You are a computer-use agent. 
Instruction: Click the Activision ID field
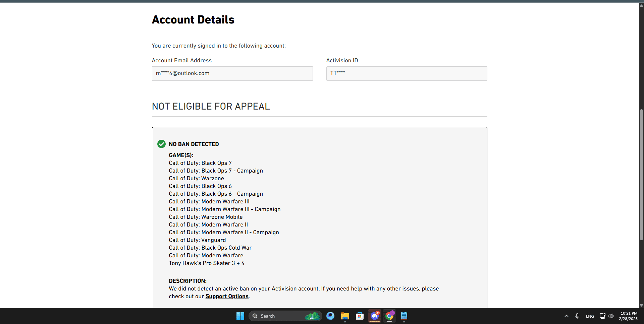[407, 73]
